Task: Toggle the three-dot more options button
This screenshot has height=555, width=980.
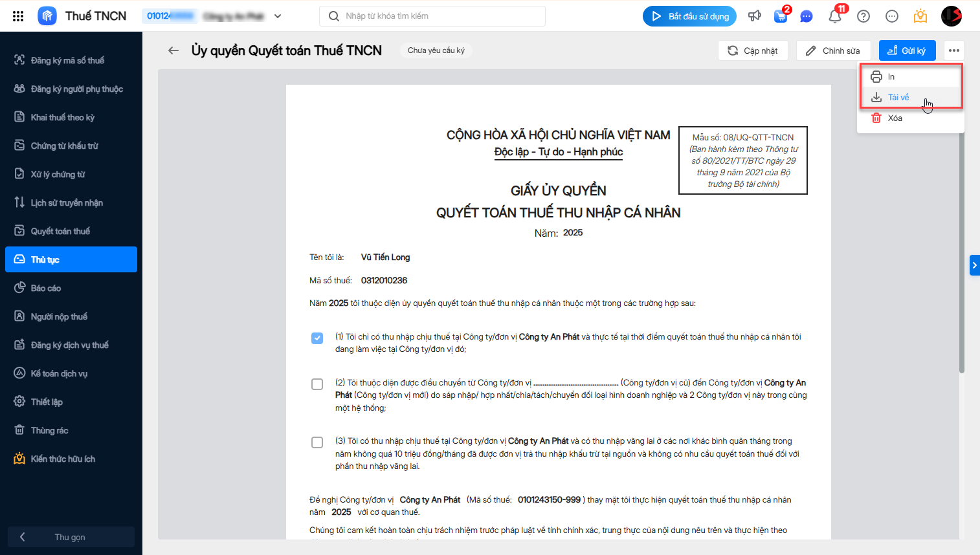Action: [954, 50]
